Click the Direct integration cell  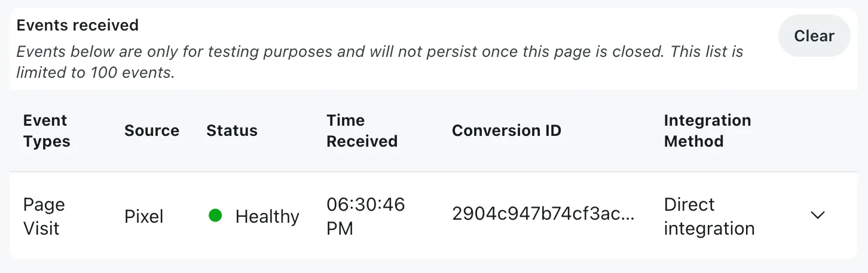[709, 216]
